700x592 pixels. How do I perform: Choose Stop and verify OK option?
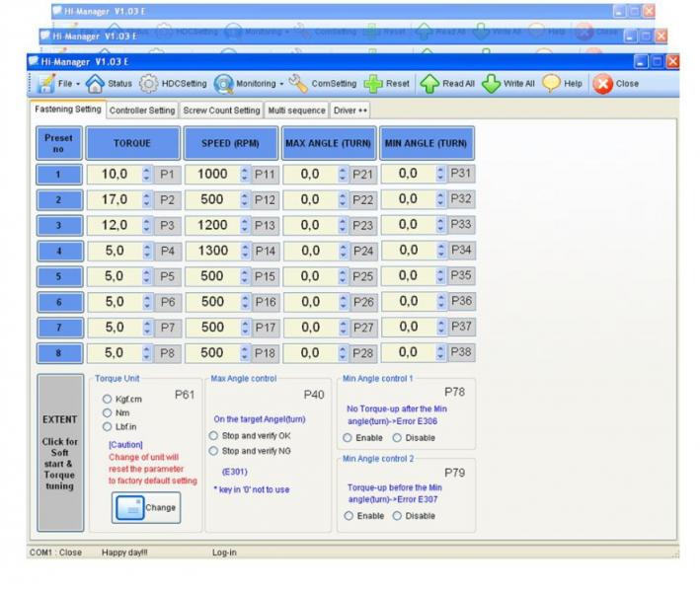coord(213,435)
